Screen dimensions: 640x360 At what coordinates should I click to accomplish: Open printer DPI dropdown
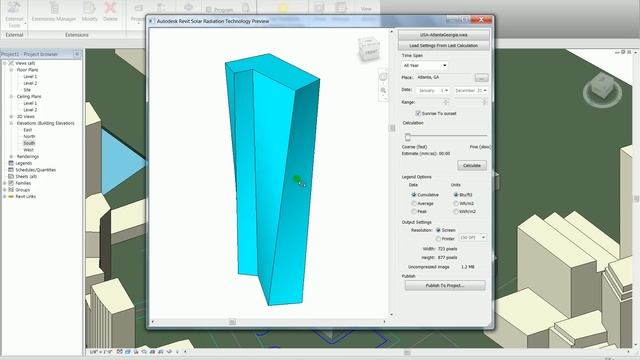tap(473, 238)
